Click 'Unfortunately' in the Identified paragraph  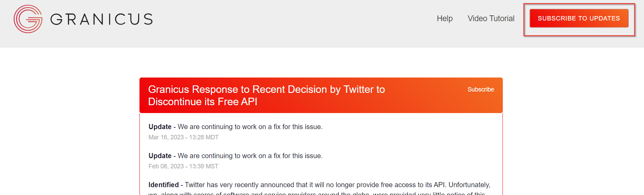(x=469, y=185)
